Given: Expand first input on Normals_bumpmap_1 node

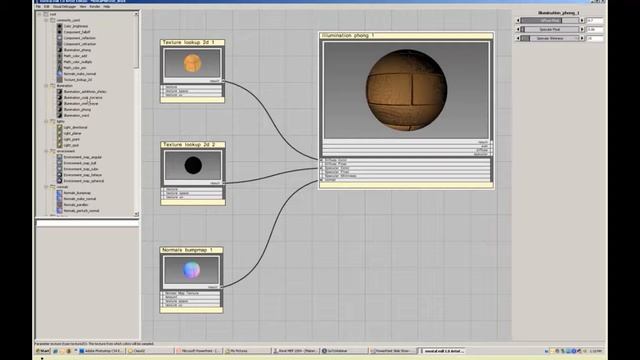Looking at the screenshot, I should pos(162,293).
